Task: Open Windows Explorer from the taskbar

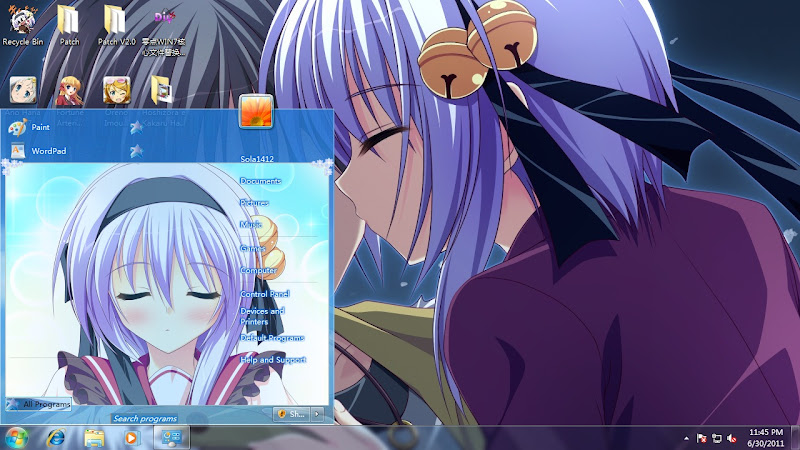Action: click(x=94, y=438)
